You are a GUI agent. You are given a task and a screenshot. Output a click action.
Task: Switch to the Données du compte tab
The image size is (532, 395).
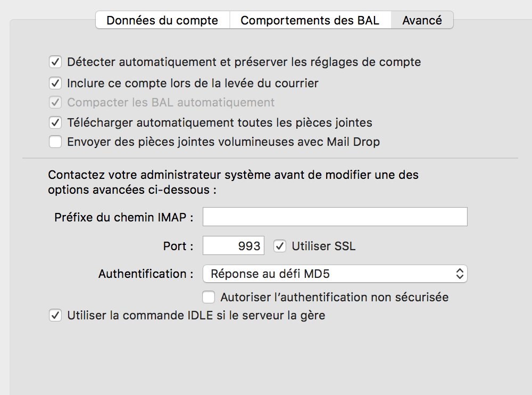[x=162, y=20]
